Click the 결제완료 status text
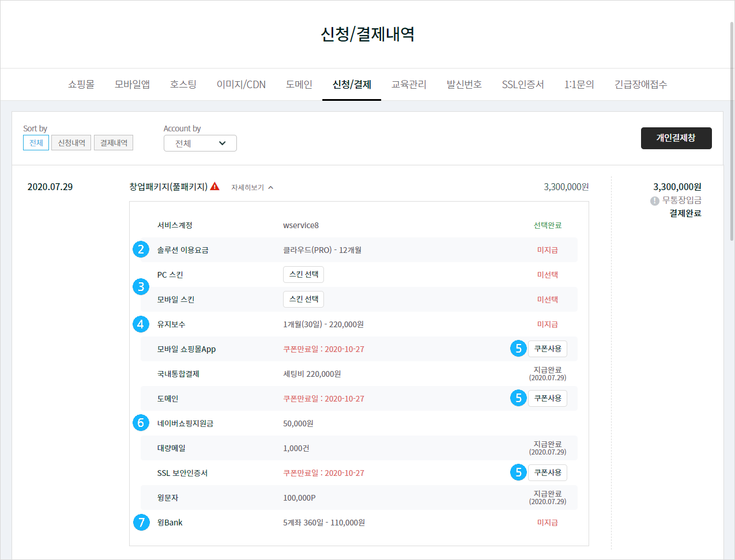Image resolution: width=735 pixels, height=560 pixels. 685,213
